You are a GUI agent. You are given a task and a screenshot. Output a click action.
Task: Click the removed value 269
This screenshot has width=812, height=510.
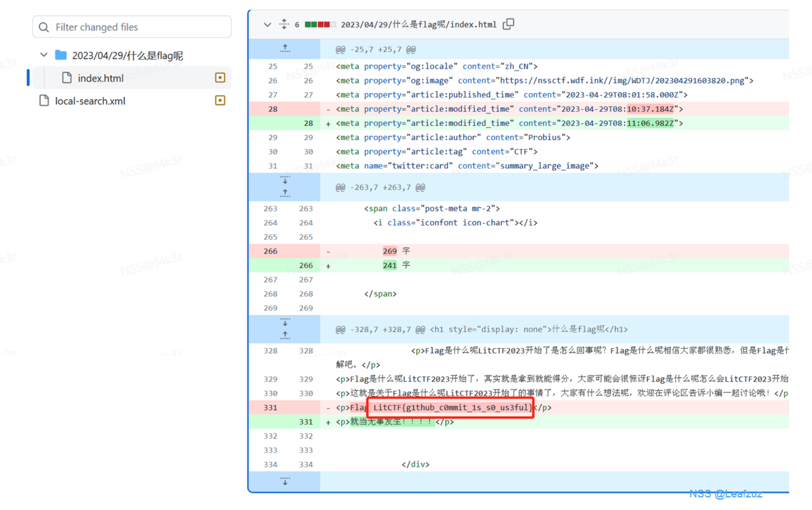[389, 251]
